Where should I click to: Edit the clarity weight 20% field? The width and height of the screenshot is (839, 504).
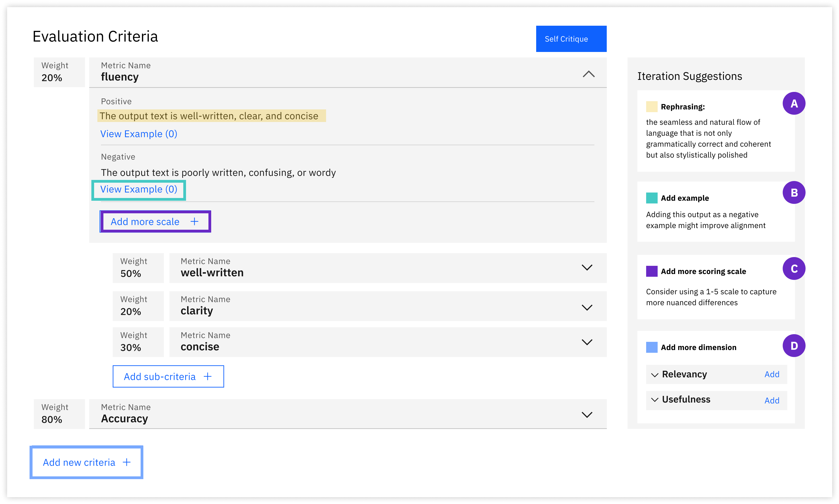coord(138,306)
